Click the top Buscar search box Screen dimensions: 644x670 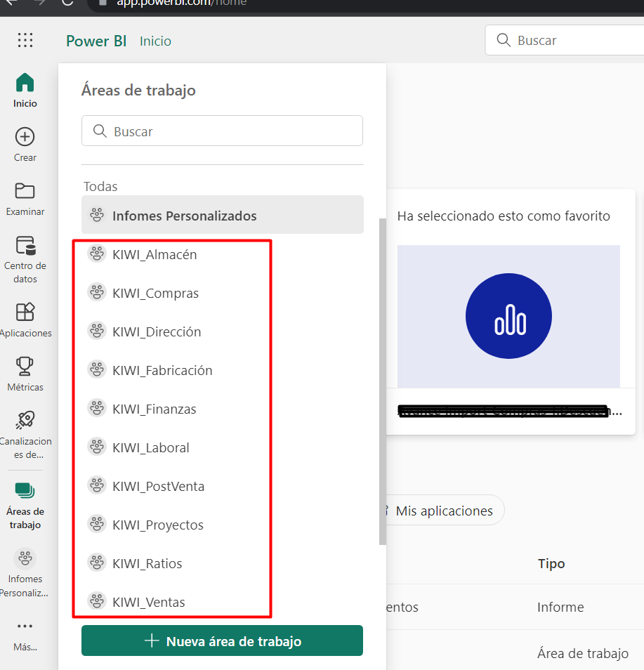pos(565,40)
